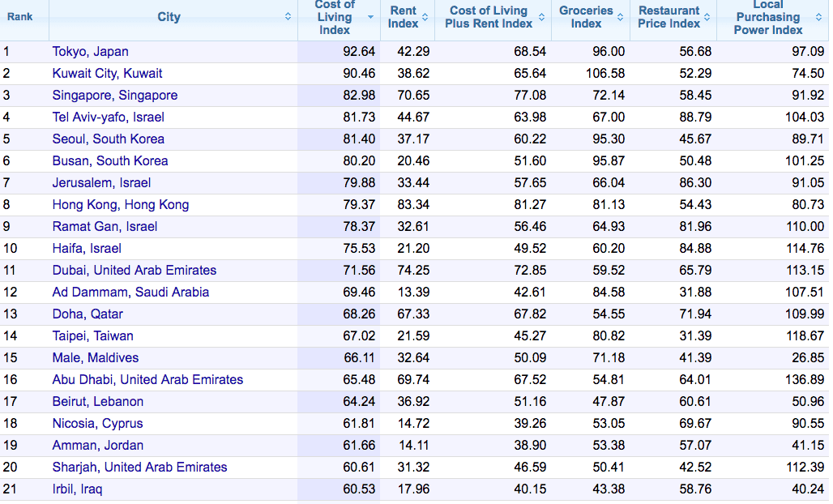This screenshot has height=504, width=833.
Task: Open Kuwait City, Kuwait link
Action: click(x=107, y=74)
